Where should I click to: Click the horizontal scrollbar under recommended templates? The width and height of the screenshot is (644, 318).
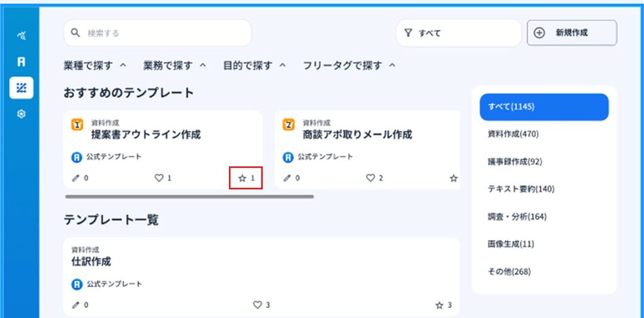189,196
